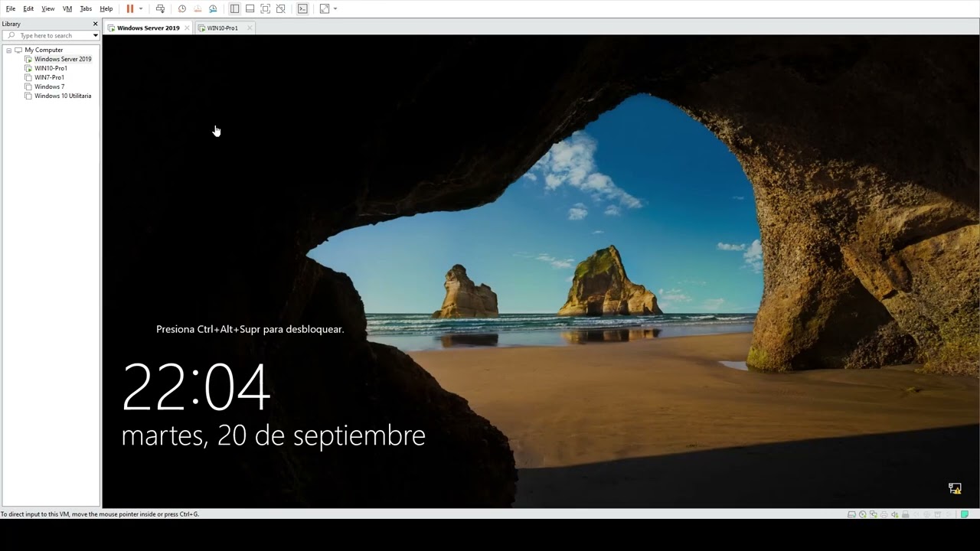Toggle the library sidebar view icon
The image size is (980, 551).
[x=234, y=8]
